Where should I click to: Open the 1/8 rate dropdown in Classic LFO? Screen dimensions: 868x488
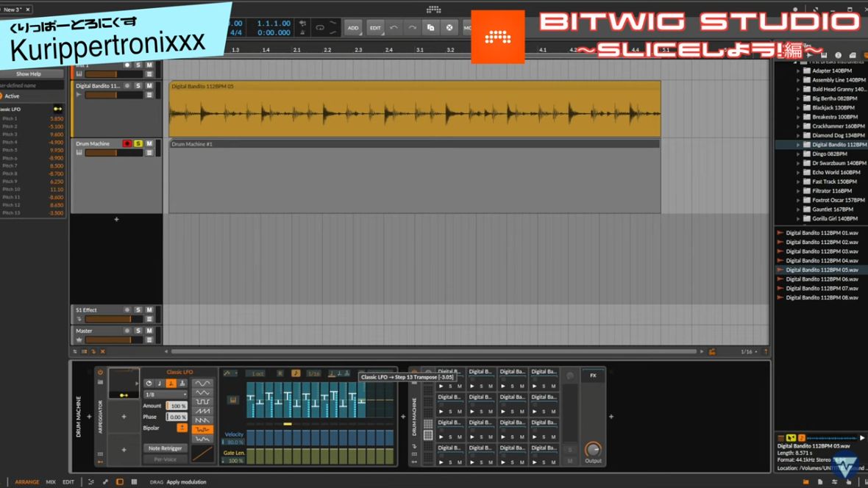166,395
